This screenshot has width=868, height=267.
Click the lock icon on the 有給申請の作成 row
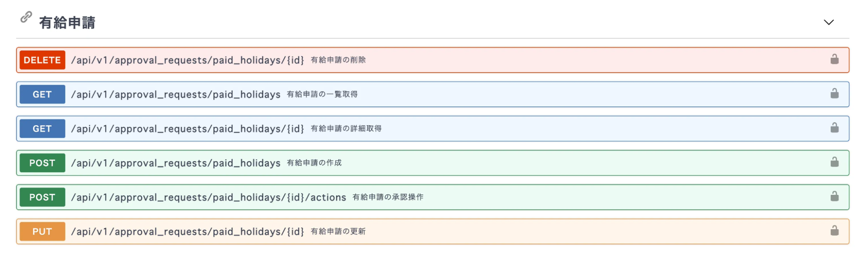coord(834,163)
